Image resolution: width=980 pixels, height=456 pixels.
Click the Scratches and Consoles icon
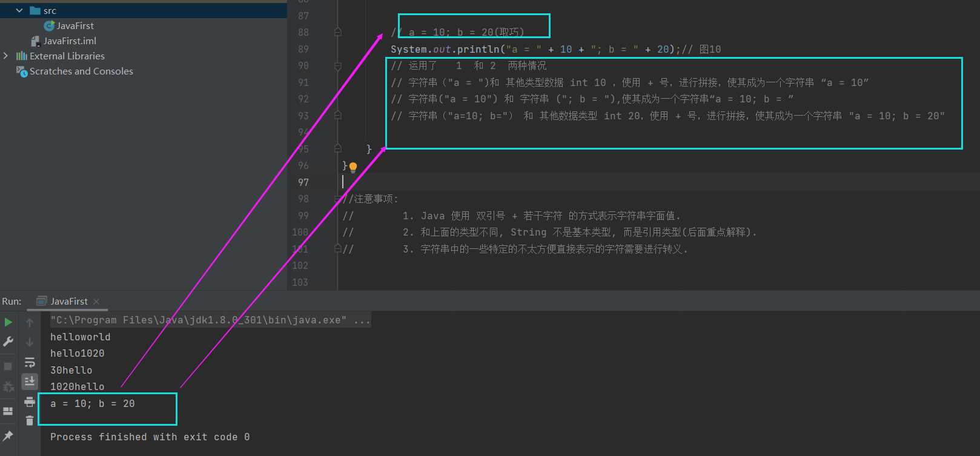(22, 71)
